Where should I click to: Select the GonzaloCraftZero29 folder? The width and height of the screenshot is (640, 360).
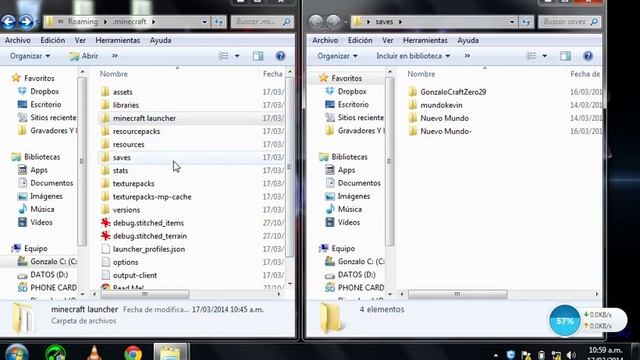[453, 92]
